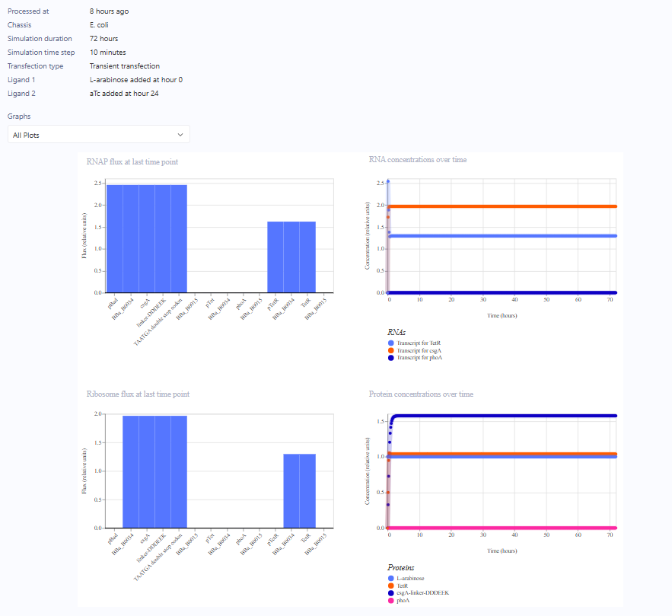Open the All Plots graphs dropdown
Screen dimensions: 672x616
tap(99, 135)
